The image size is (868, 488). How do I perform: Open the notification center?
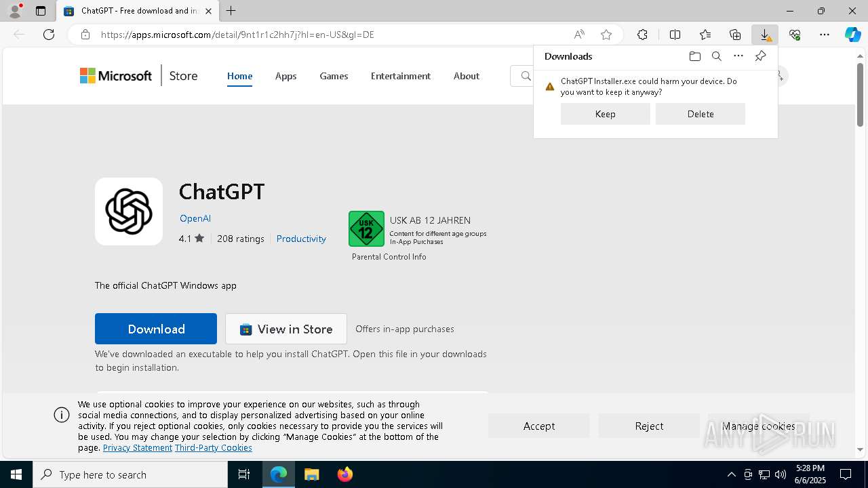(846, 474)
